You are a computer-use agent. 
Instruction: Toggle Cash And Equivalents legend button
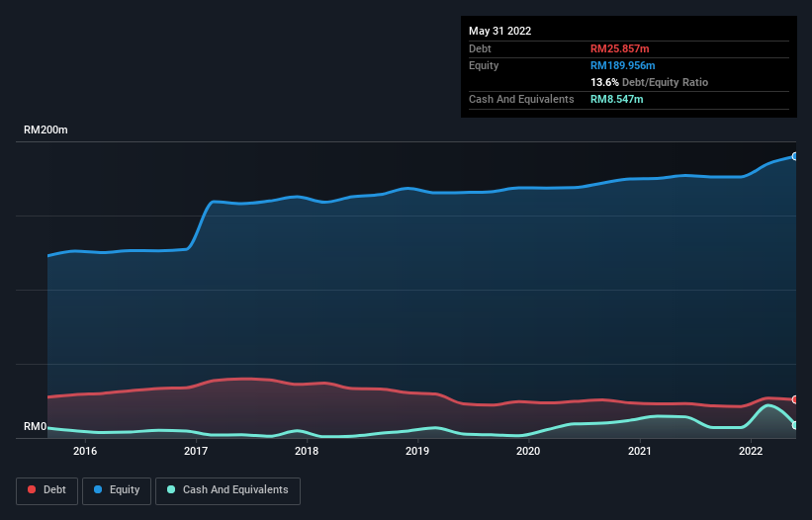(x=227, y=490)
